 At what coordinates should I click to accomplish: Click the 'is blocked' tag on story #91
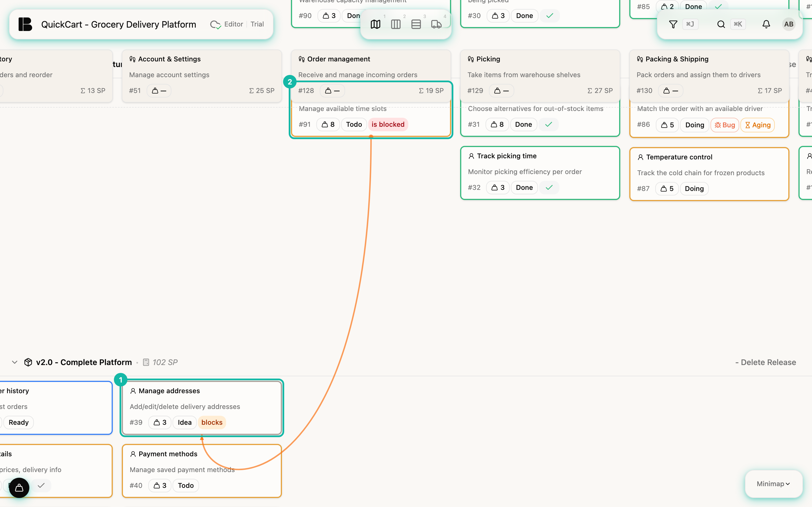(x=388, y=124)
